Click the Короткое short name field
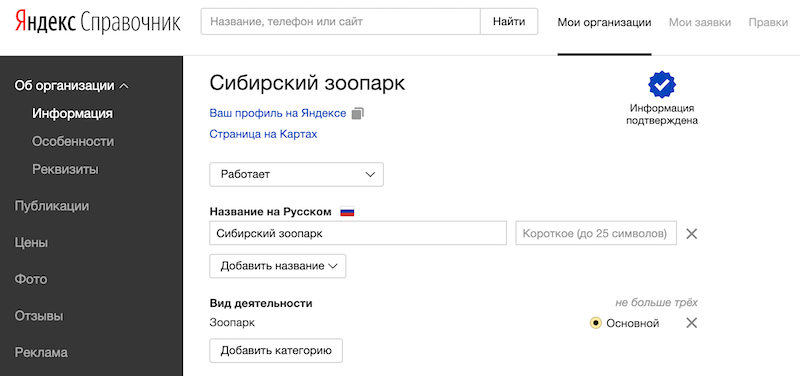The width and height of the screenshot is (800, 376). [596, 233]
